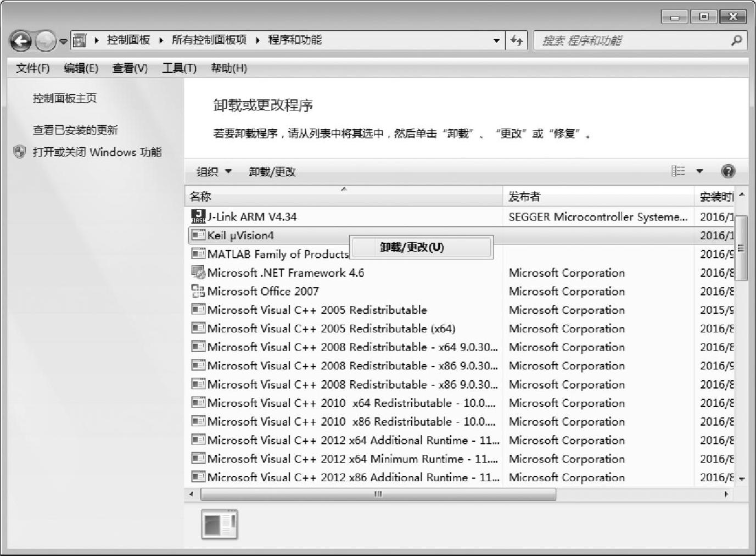
Task: Click icon of Visual C++ 2005 Redistributable (x64)
Action: tap(198, 328)
